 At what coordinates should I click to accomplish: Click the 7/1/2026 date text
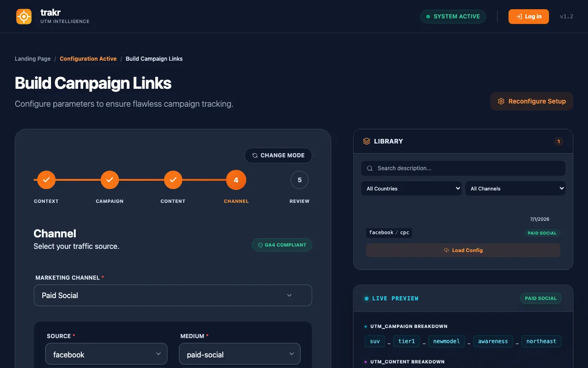tap(540, 219)
